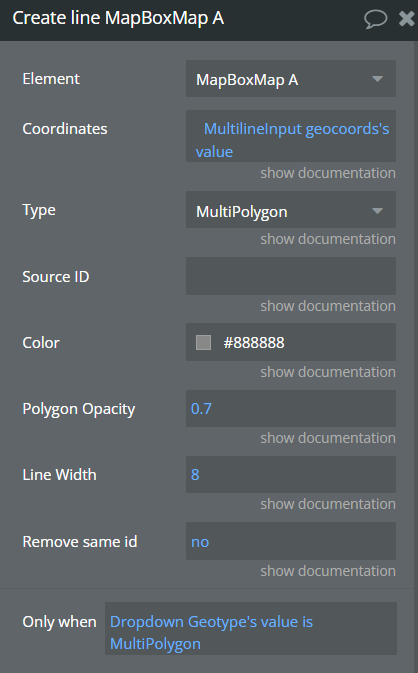
Task: Open the gray #888888 color swatch
Action: point(203,343)
